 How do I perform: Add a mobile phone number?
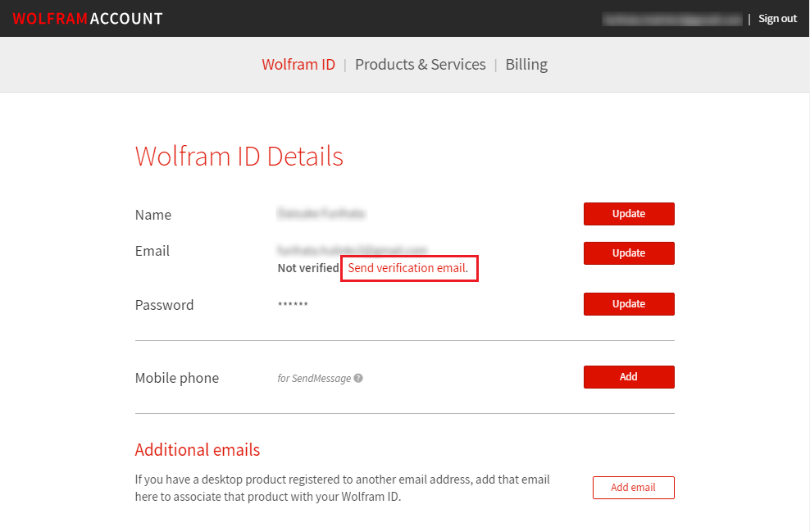pyautogui.click(x=629, y=377)
